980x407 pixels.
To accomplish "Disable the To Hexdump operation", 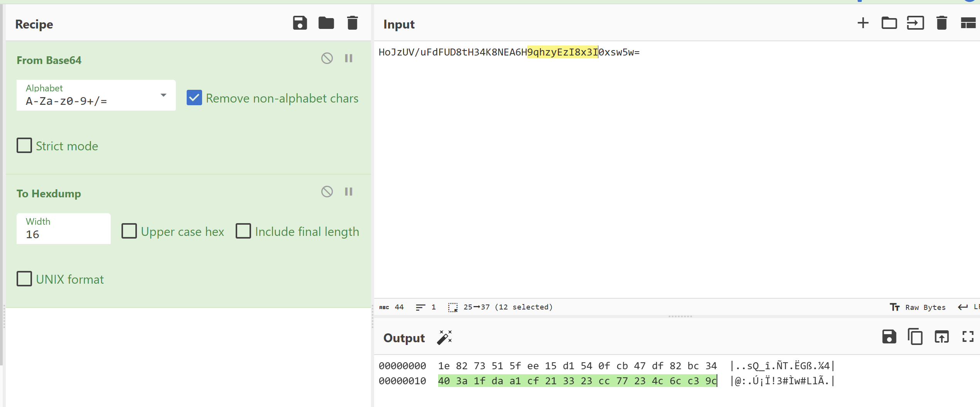I will pos(327,192).
